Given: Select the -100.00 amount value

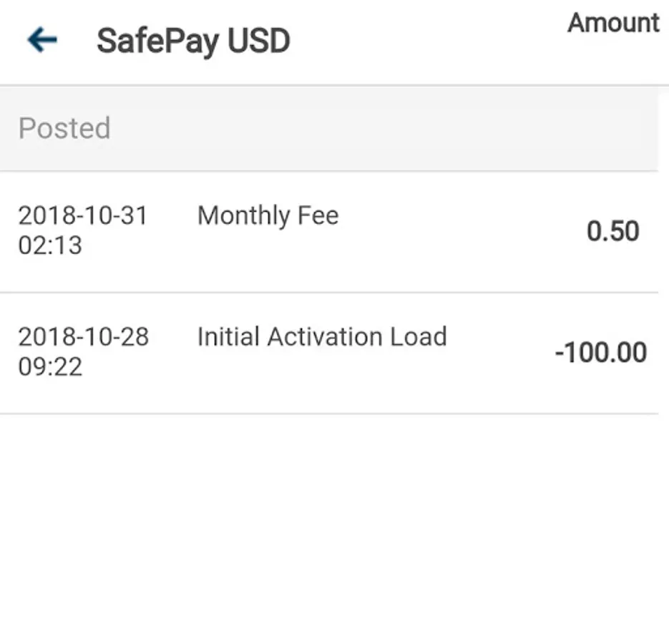Looking at the screenshot, I should coord(600,353).
